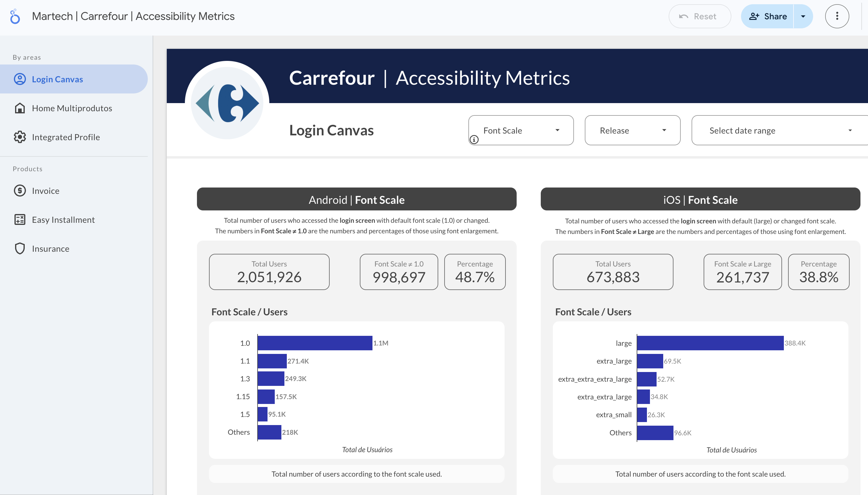Click the iOS Others bar labeled 96.6K

655,432
